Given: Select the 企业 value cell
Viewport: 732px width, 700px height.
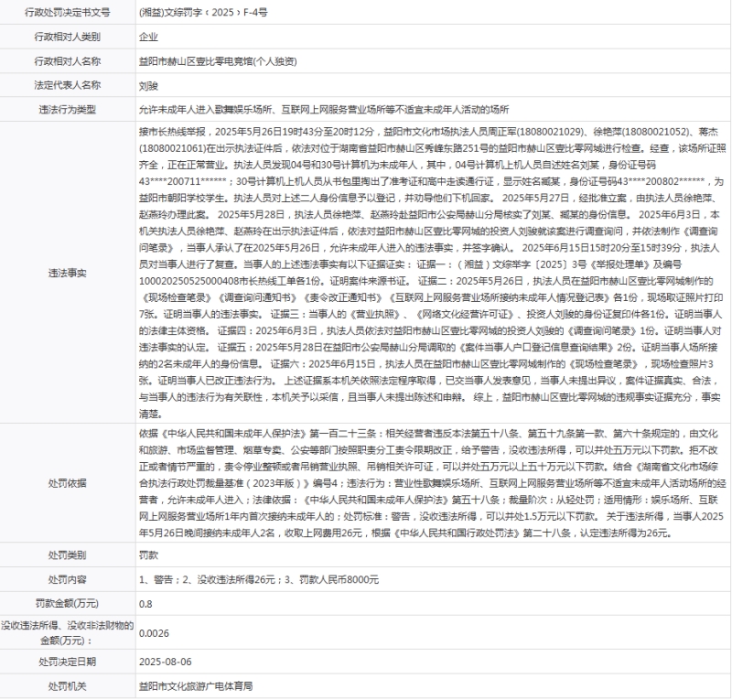Looking at the screenshot, I should click(x=148, y=37).
